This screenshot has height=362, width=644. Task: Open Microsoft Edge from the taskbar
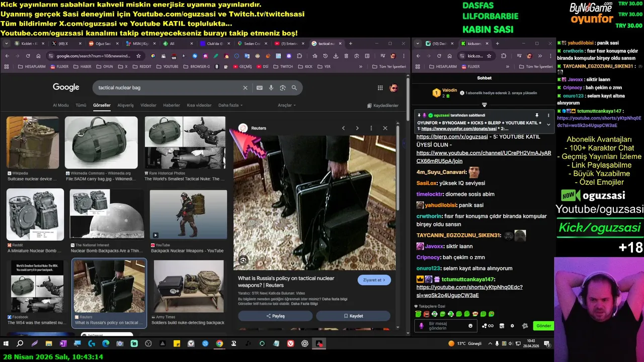pyautogui.click(x=106, y=343)
